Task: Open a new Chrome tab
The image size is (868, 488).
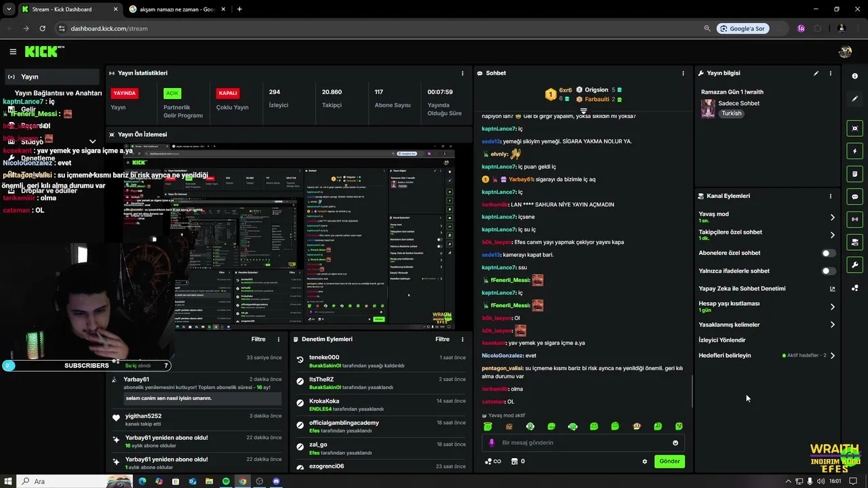Action: [x=239, y=9]
